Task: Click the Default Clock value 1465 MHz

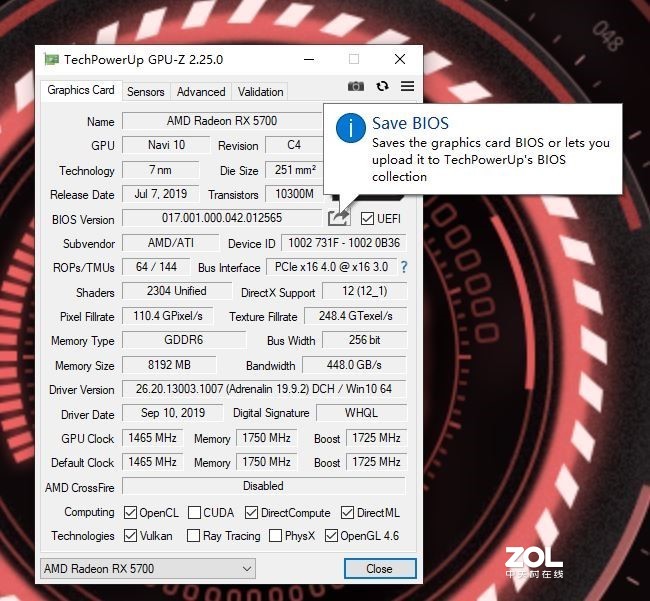Action: 152,462
